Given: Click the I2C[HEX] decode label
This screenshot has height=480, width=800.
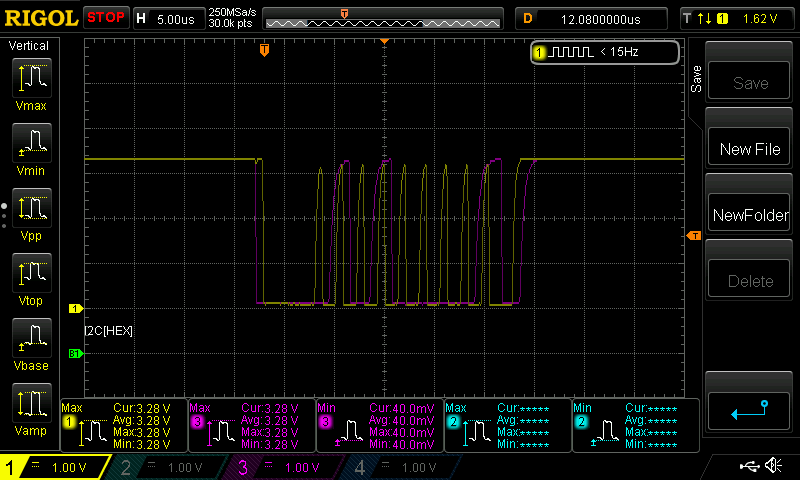Looking at the screenshot, I should click(109, 331).
